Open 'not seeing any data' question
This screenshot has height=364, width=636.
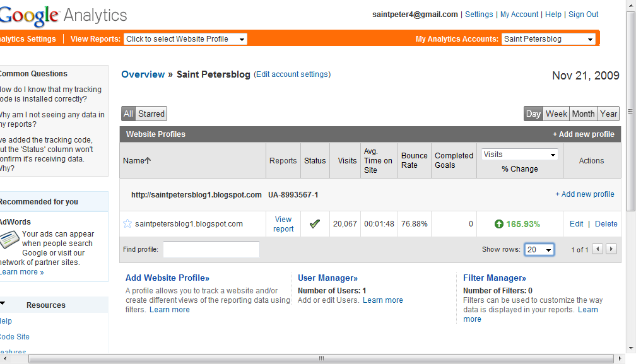point(52,119)
